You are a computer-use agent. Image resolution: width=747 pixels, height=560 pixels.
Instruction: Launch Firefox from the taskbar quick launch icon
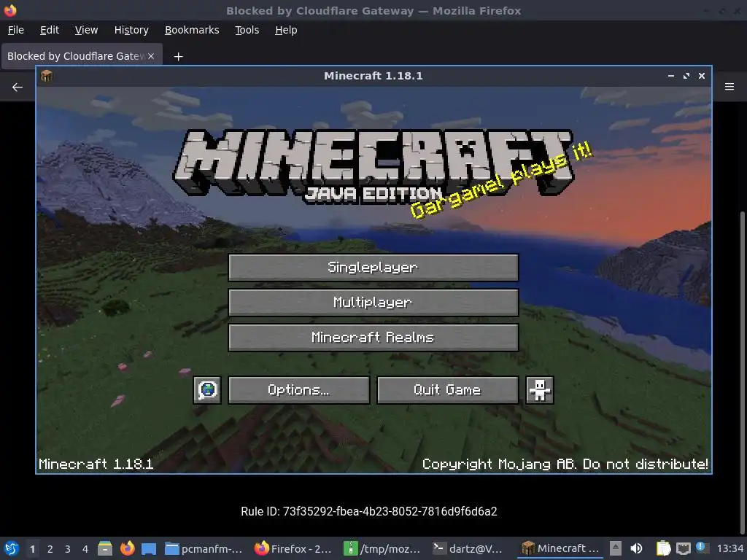[127, 548]
